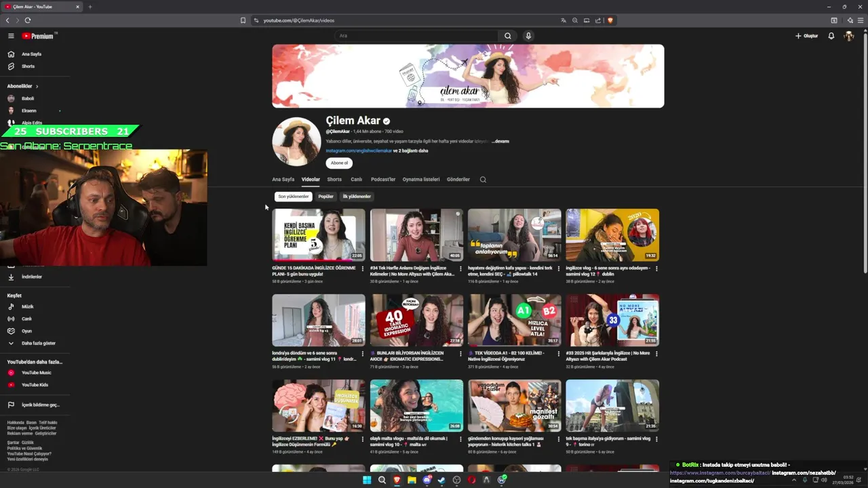Open a new browser tab with plus icon
The height and width of the screenshot is (488, 868).
click(90, 7)
